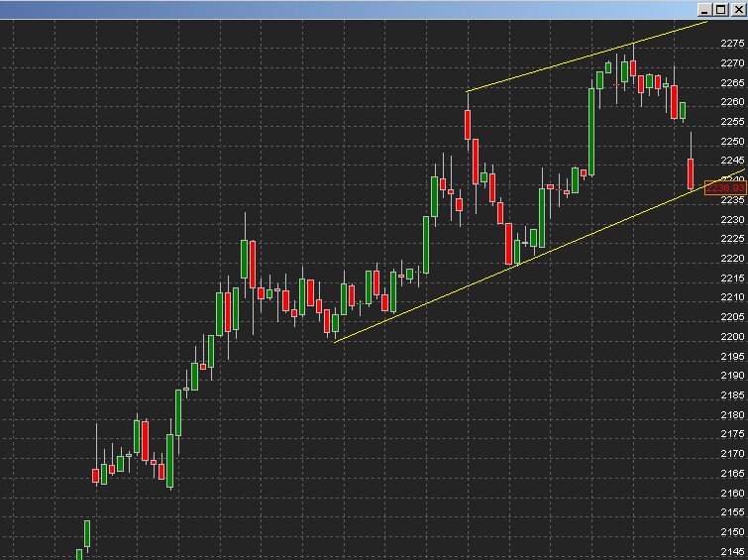748x560 pixels.
Task: Click the 2230 price axis label
Action: click(732, 220)
